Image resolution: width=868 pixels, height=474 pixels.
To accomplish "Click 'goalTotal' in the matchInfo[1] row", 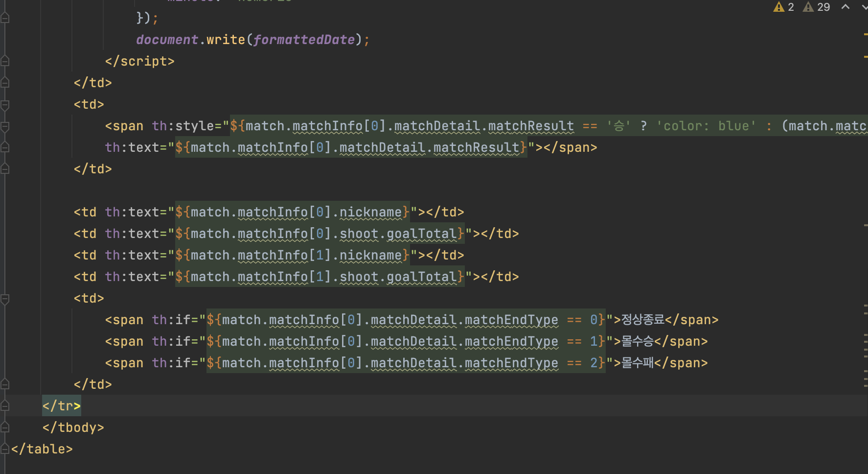I will (422, 277).
